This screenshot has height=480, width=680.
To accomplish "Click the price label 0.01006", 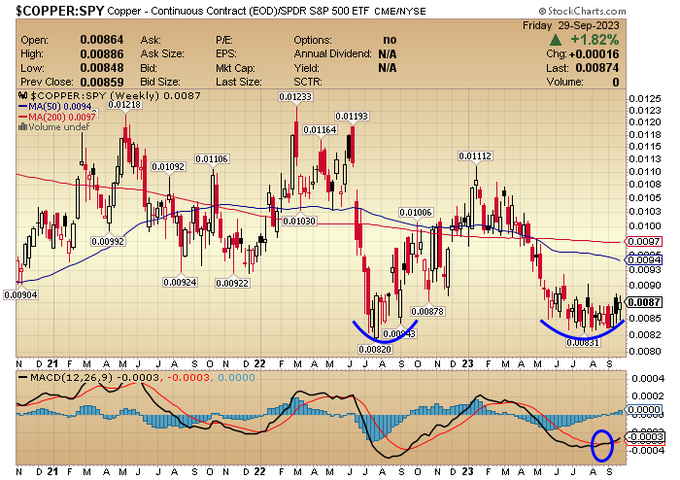I will [x=416, y=212].
